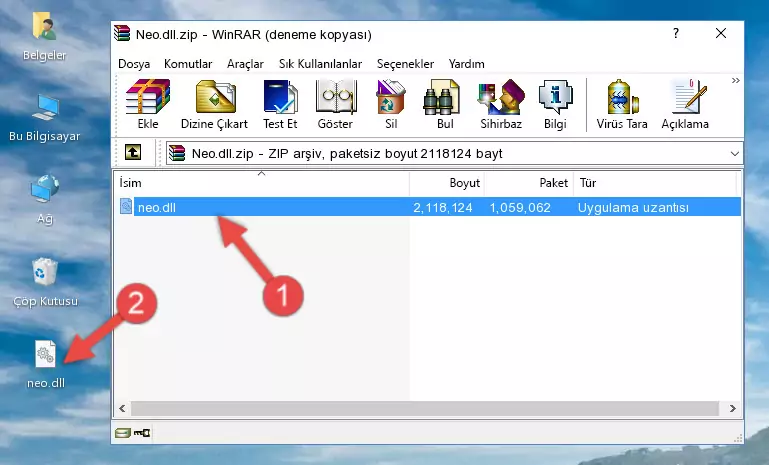Click the neo.dll file row icon
Viewport: 769px width, 465px height.
pyautogui.click(x=126, y=207)
